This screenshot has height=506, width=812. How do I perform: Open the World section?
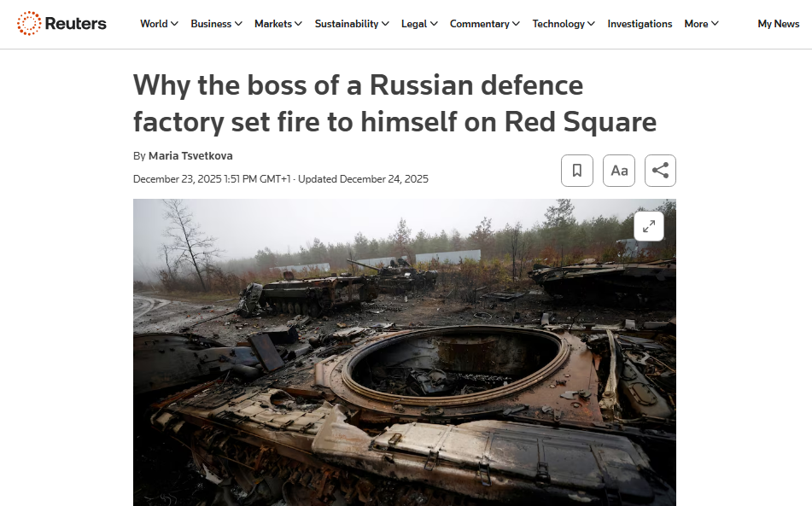point(154,24)
